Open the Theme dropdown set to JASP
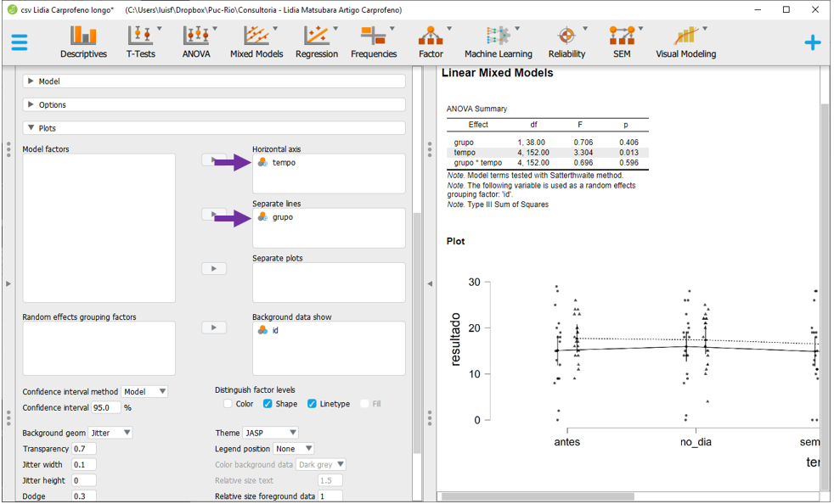834x504 pixels. (270, 433)
